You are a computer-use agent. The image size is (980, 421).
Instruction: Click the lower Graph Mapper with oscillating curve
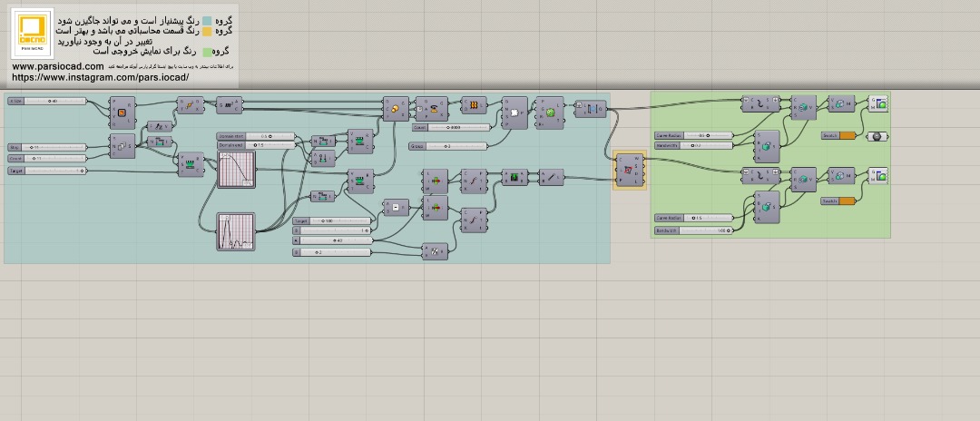click(236, 231)
